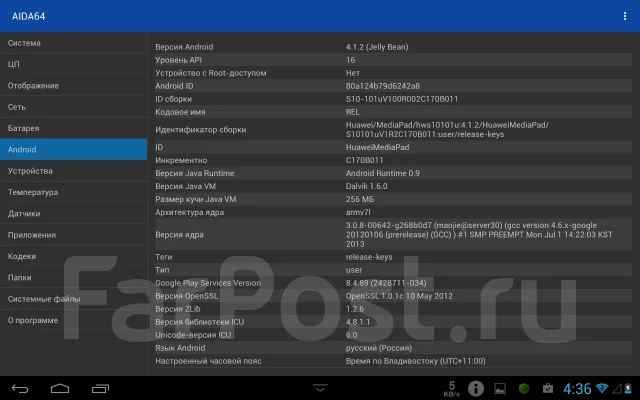The height and width of the screenshot is (400, 640).
Task: Select the ICU library version 4.8.1.1
Action: [358, 322]
